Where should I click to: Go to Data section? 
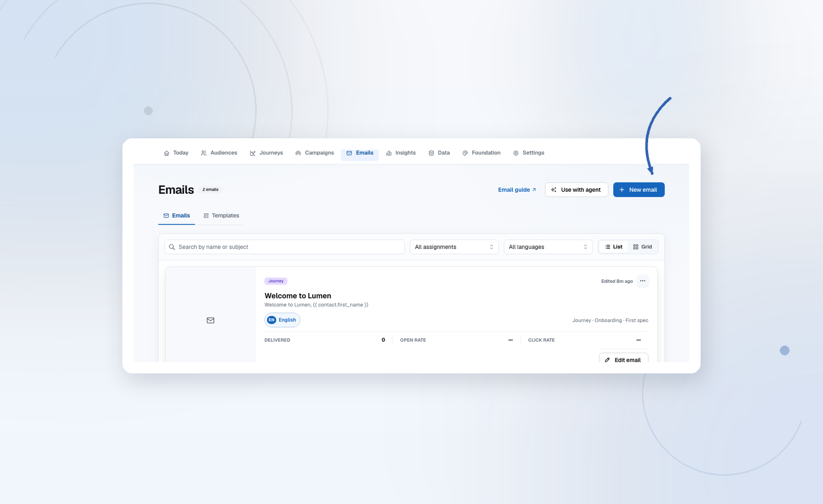(x=439, y=153)
